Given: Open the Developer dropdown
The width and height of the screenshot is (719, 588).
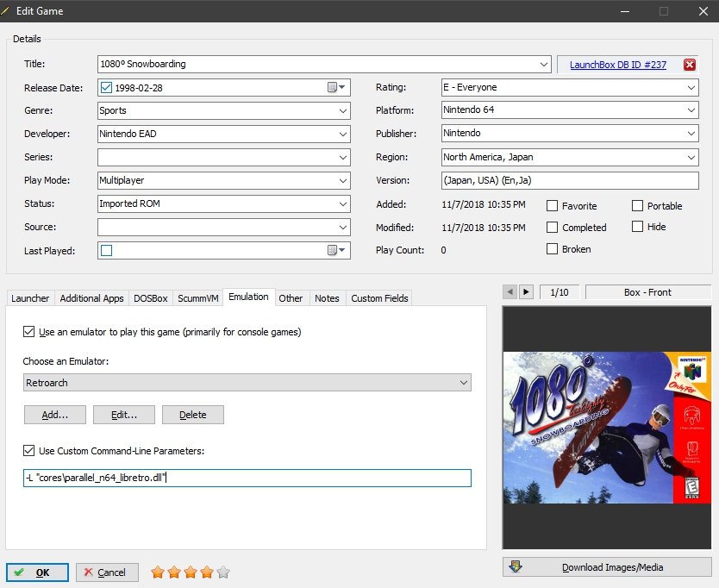Looking at the screenshot, I should (x=342, y=134).
